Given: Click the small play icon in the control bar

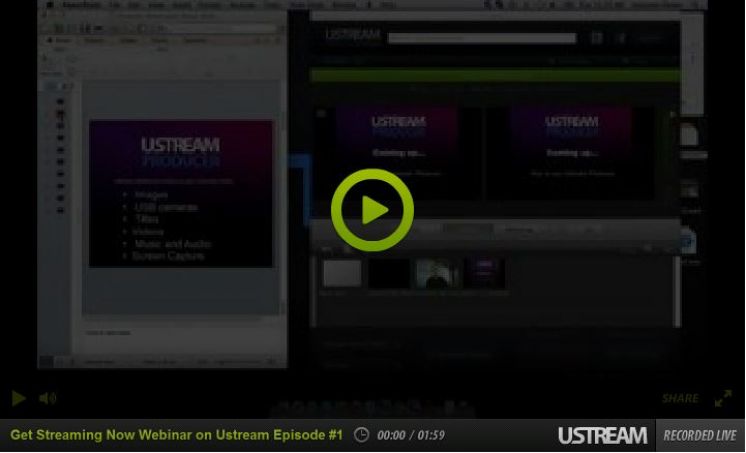Looking at the screenshot, I should point(18,398).
